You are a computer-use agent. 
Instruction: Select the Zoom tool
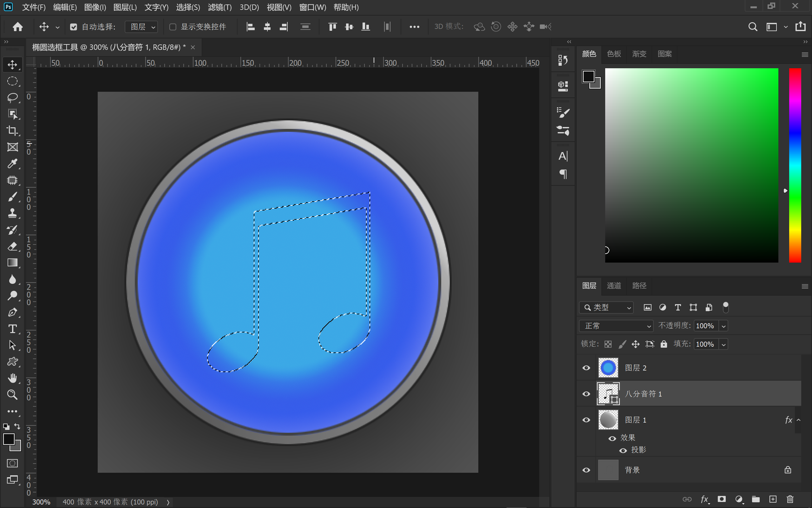click(12, 394)
